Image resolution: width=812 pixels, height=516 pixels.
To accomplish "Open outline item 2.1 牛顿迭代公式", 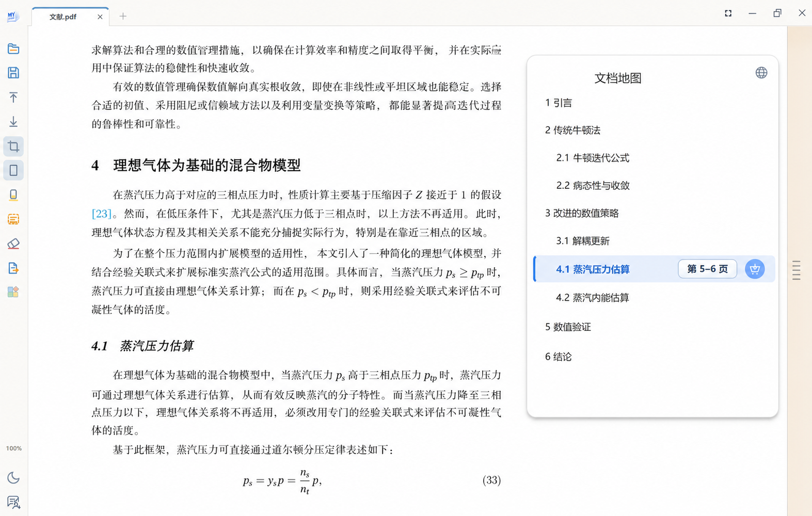I will (x=593, y=158).
